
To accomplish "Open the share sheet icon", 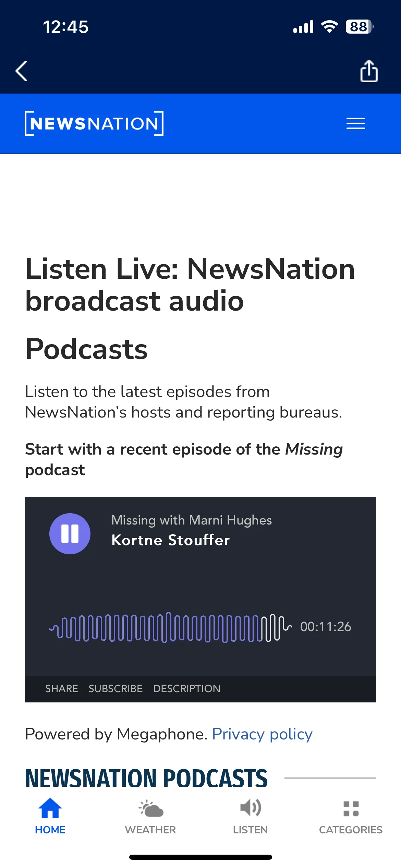I will tap(369, 71).
